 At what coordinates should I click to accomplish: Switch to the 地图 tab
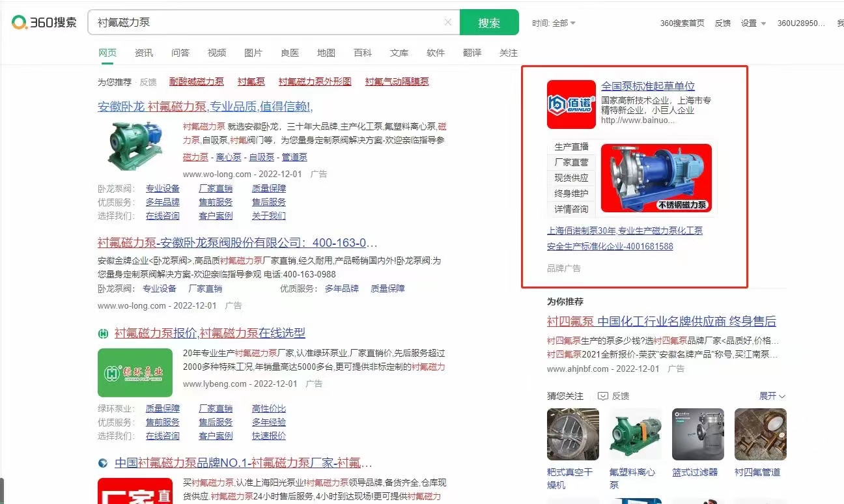pyautogui.click(x=326, y=53)
